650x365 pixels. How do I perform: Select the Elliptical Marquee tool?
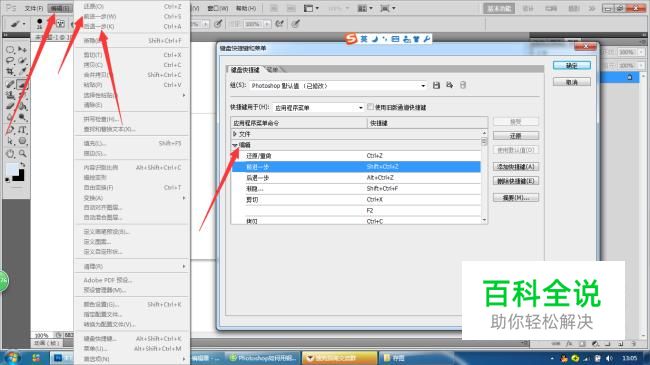pyautogui.click(x=10, y=50)
